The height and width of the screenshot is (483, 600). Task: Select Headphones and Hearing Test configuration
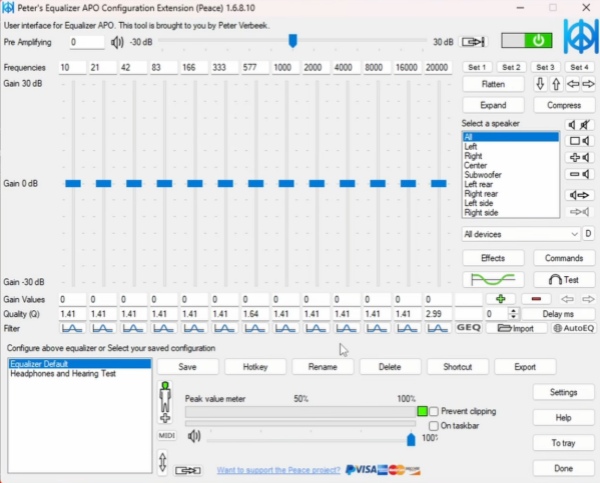click(x=80, y=374)
